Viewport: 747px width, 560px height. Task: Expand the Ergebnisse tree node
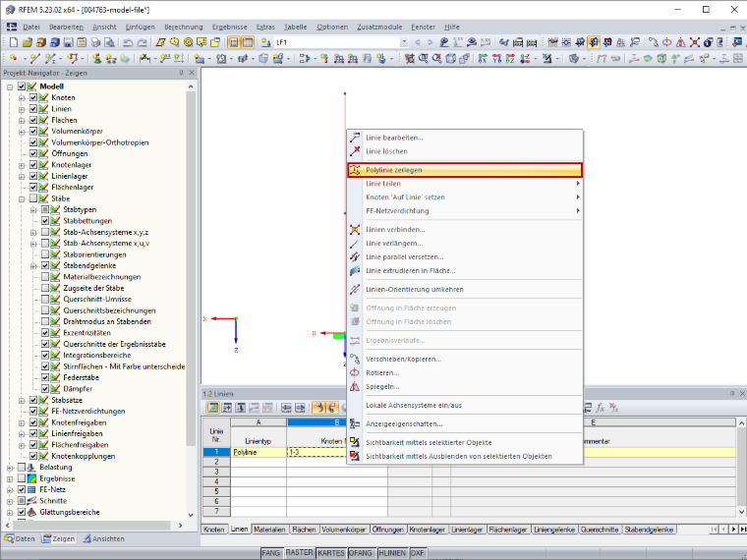[10, 478]
